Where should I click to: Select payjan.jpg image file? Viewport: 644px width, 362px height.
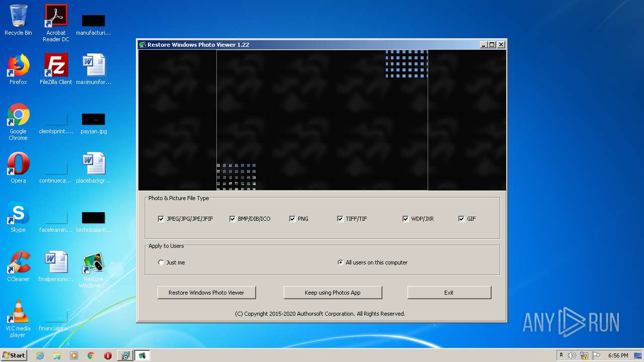point(93,124)
